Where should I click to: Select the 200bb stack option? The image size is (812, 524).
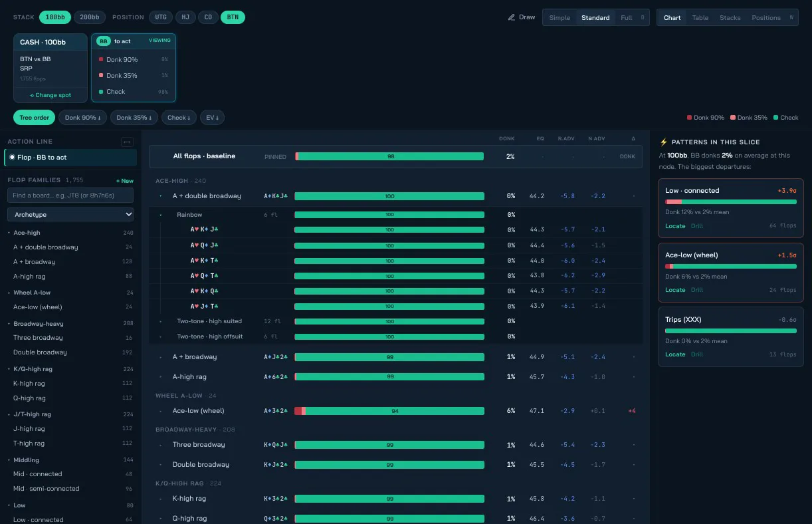[89, 17]
